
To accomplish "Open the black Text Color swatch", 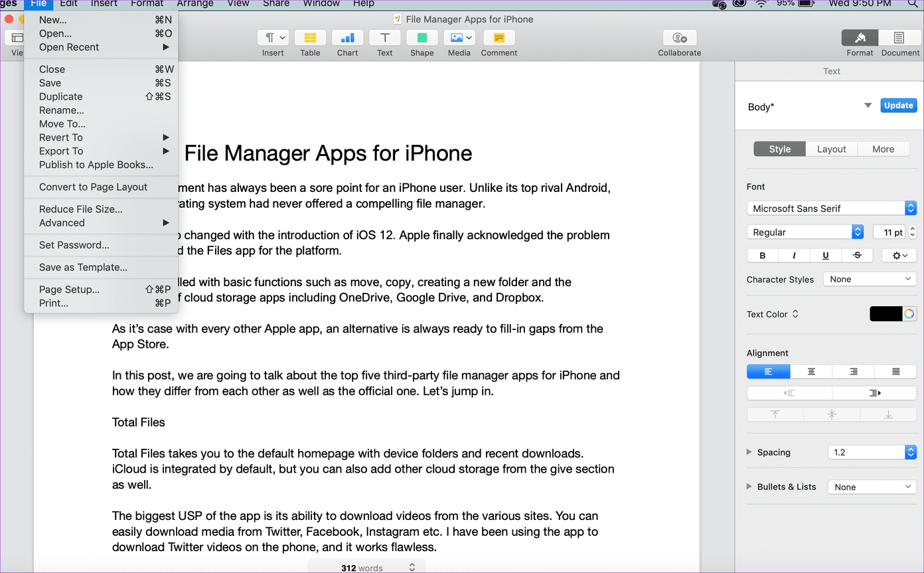I will click(886, 314).
